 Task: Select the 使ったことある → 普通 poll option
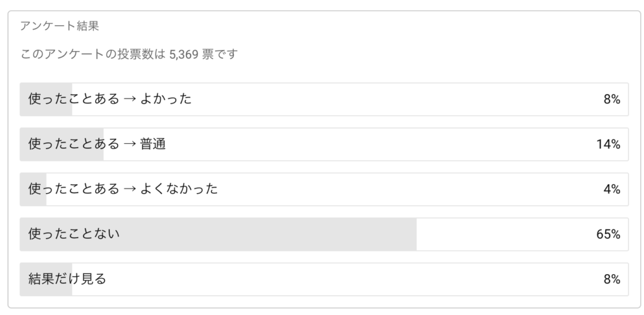(x=324, y=144)
